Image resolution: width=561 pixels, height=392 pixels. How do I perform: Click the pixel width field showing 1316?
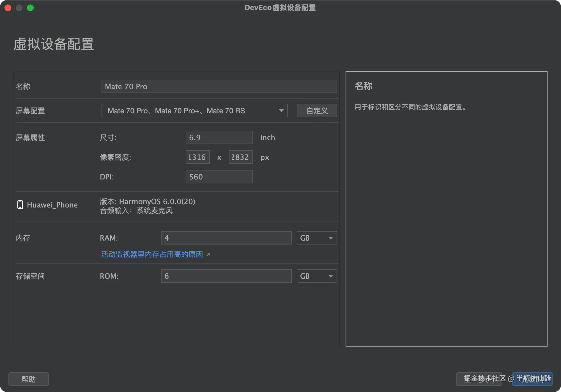coord(197,157)
